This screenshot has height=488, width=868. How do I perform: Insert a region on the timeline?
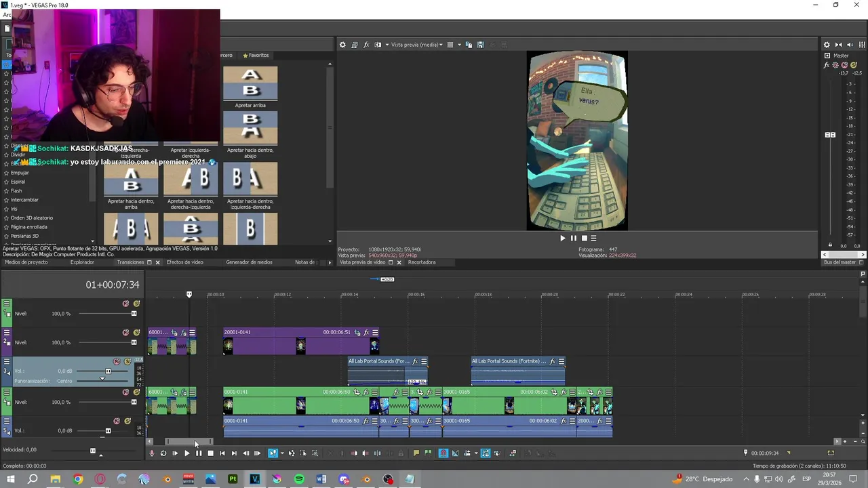point(427,453)
